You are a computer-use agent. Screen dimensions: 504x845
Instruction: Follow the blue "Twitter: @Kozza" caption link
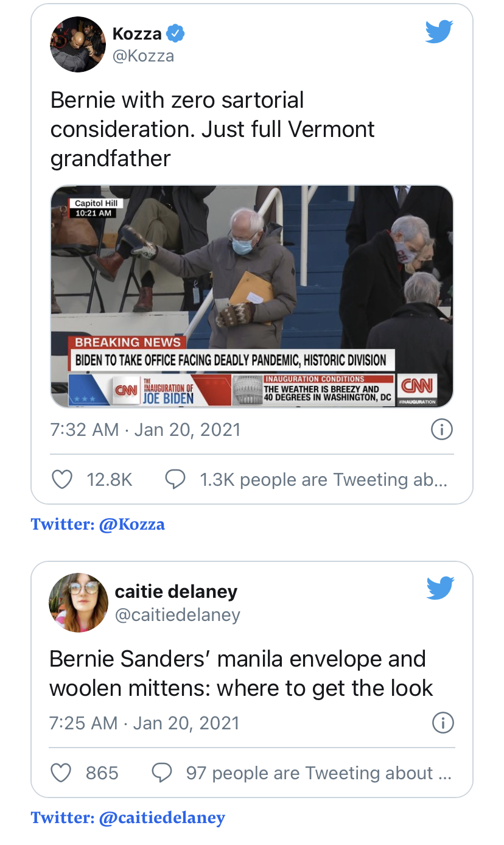pyautogui.click(x=98, y=524)
